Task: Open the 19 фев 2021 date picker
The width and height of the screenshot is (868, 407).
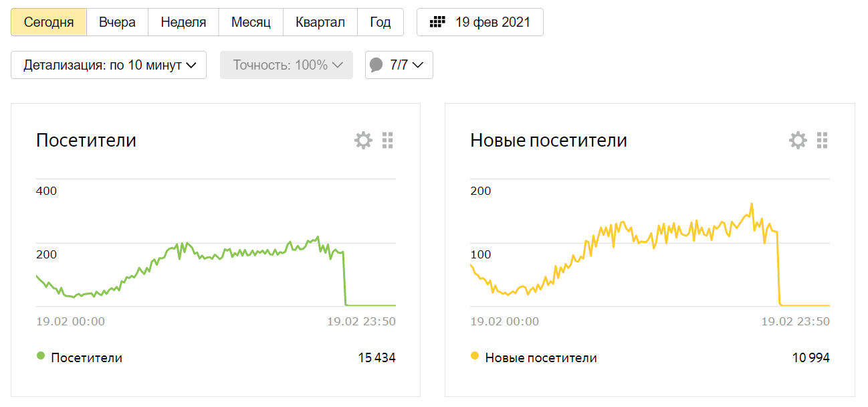Action: coord(480,22)
